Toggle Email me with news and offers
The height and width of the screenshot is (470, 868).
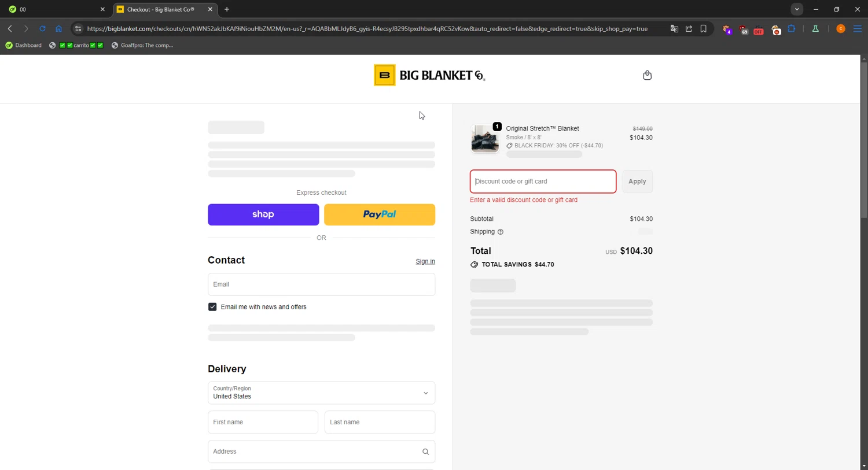pyautogui.click(x=212, y=307)
